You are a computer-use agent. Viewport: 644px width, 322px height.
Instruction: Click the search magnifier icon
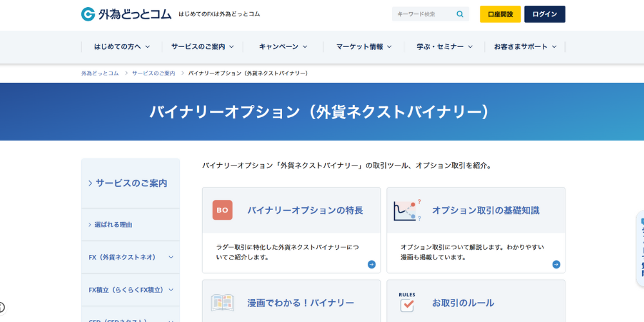point(460,14)
